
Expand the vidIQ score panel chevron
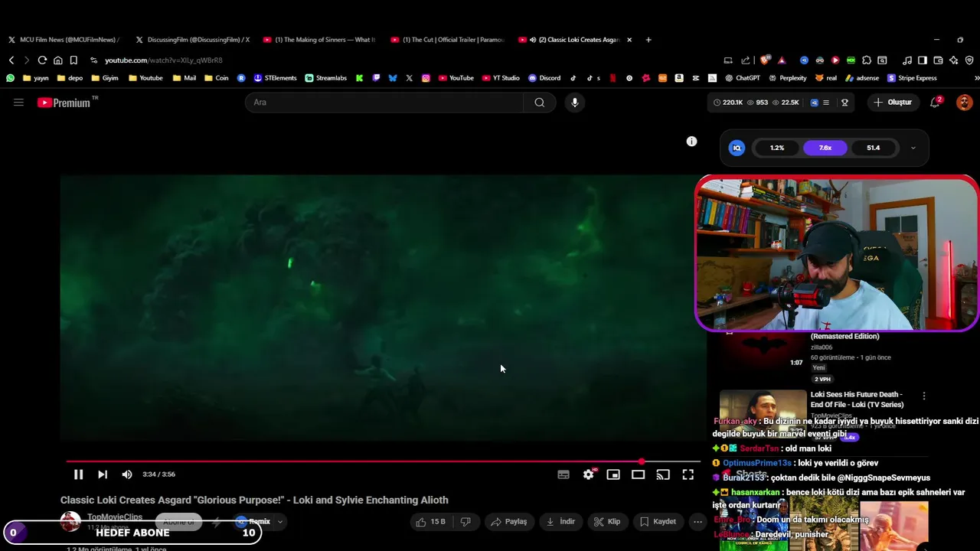pos(913,148)
